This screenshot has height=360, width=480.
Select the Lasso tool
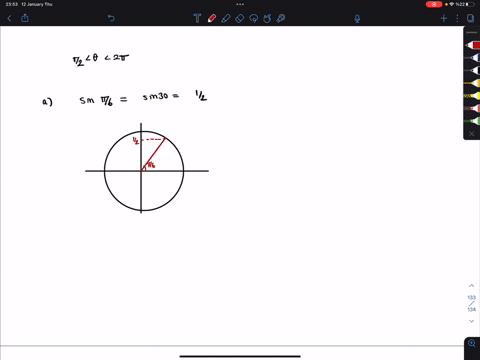254,18
